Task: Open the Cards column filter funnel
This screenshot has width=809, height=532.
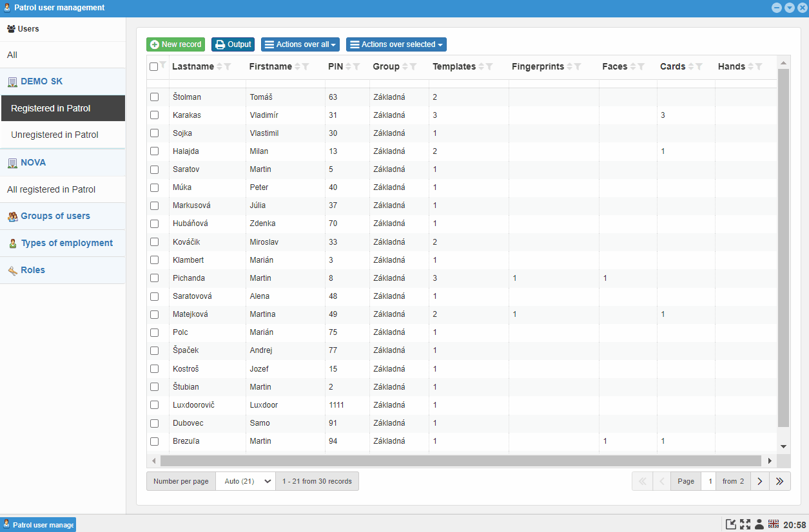Action: coord(699,66)
